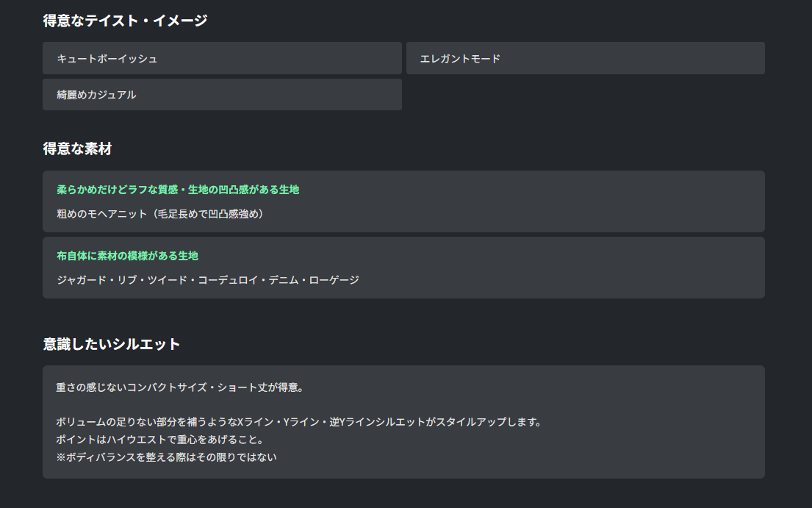Click the 粗めのモヘアニット description text
The height and width of the screenshot is (508, 812).
tap(160, 214)
